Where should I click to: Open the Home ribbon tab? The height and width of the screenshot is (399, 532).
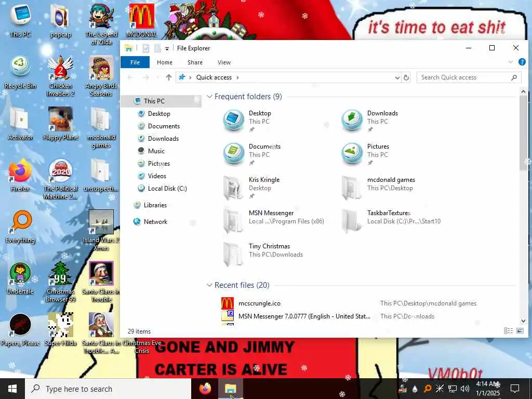point(165,62)
